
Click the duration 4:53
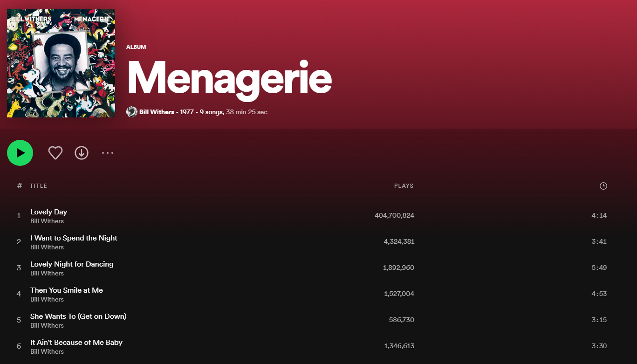599,294
